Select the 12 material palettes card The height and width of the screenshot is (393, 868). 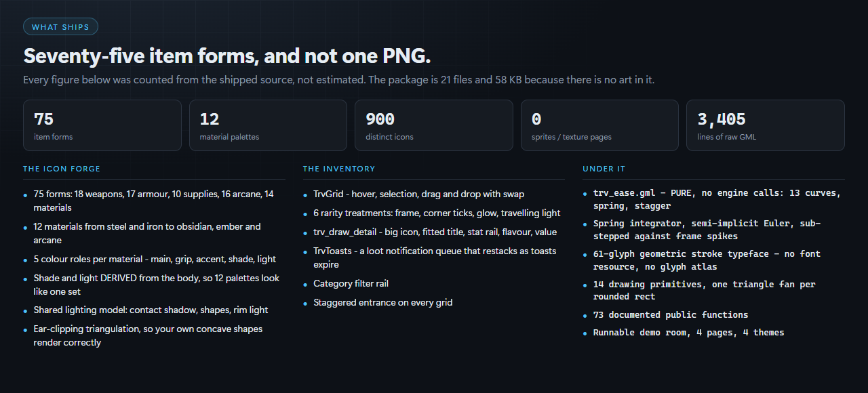(268, 125)
